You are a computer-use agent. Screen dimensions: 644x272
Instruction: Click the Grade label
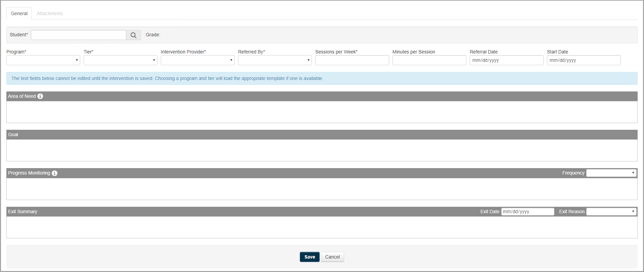(x=153, y=35)
